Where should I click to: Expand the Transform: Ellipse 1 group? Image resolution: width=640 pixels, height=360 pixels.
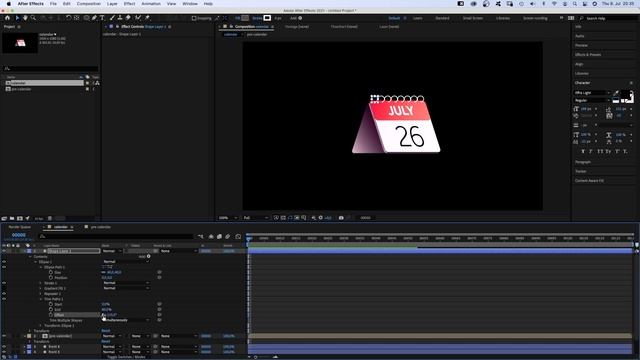[41, 325]
